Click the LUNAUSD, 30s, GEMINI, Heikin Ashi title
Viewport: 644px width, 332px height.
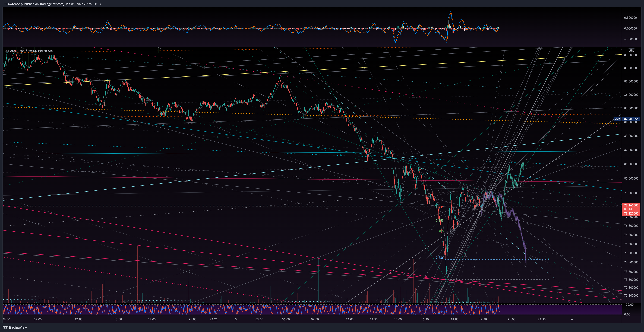tap(29, 51)
